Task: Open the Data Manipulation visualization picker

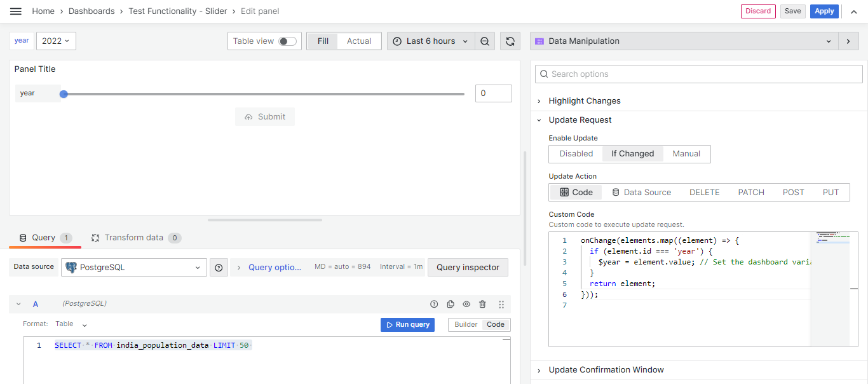Action: (684, 41)
